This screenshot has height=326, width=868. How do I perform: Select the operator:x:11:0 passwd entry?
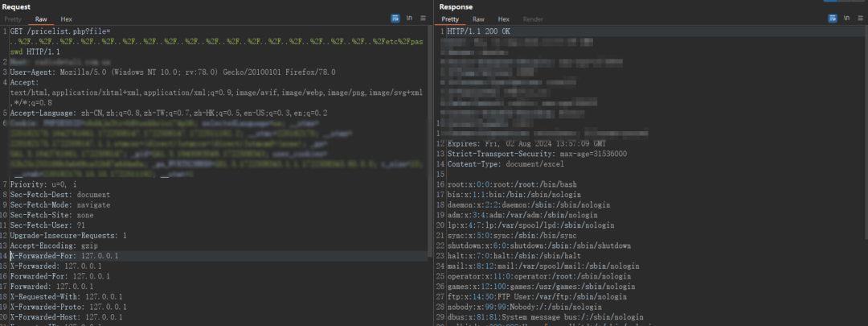(x=538, y=276)
